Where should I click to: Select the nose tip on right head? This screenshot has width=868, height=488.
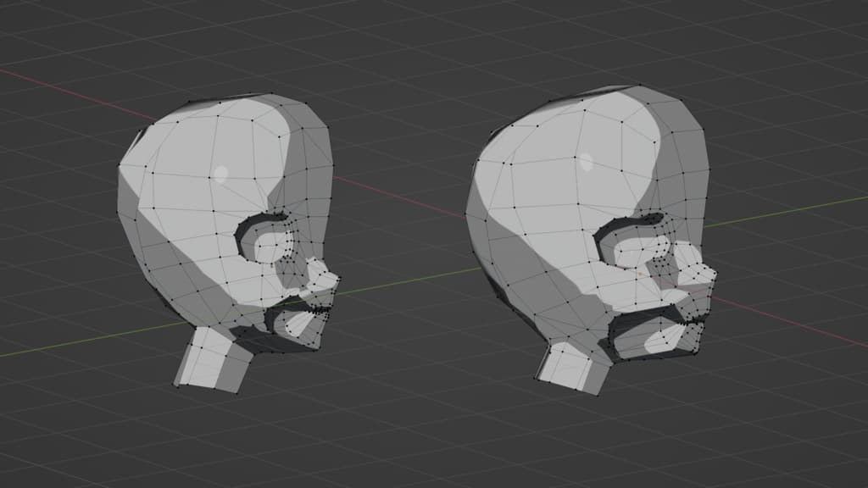pyautogui.click(x=710, y=272)
